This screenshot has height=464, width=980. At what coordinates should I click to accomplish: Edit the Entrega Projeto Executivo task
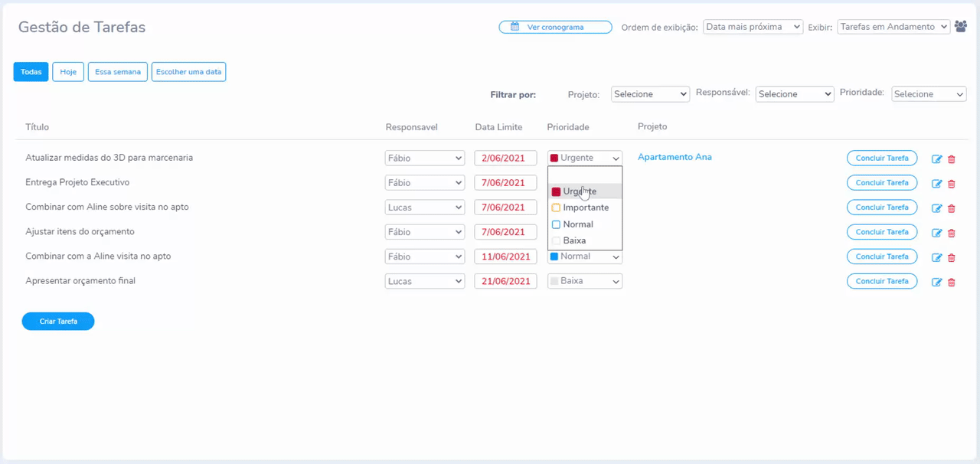click(936, 184)
